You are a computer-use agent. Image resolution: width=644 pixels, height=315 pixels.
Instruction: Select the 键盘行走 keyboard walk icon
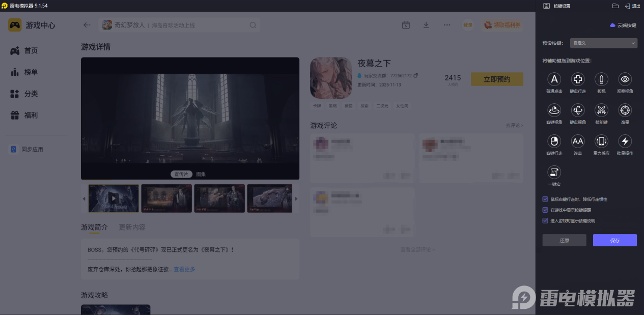578,79
